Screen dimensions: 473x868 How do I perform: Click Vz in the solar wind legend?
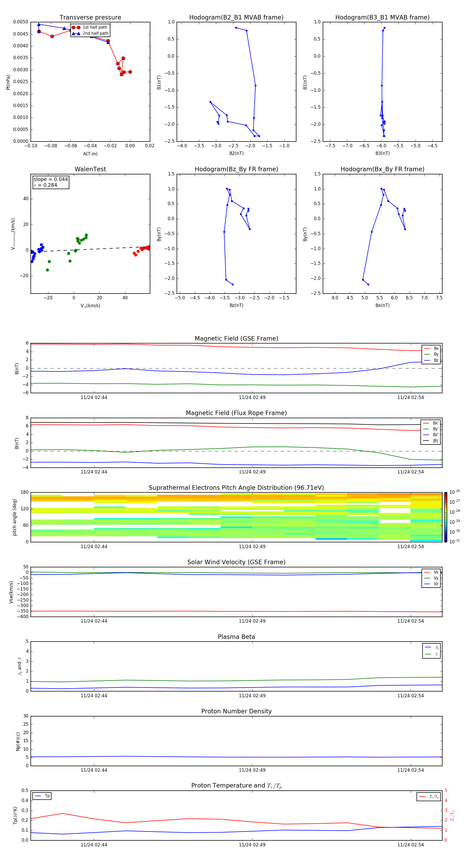[x=431, y=584]
